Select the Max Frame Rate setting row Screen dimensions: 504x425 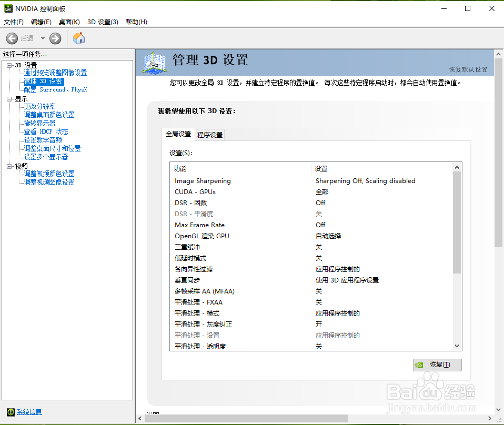point(311,225)
